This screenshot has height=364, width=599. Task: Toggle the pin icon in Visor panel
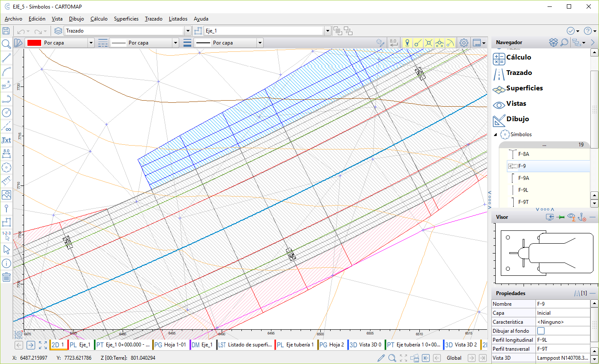click(560, 217)
